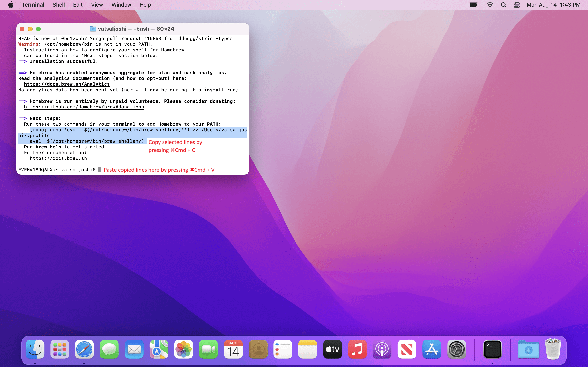Open the Terminal icon in the dock
The image size is (588, 367).
click(x=492, y=349)
